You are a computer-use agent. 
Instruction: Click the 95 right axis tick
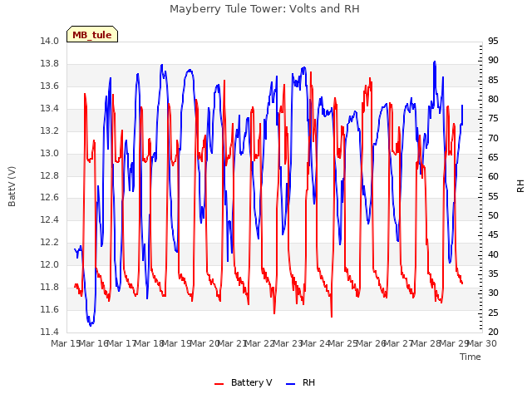[x=493, y=42]
